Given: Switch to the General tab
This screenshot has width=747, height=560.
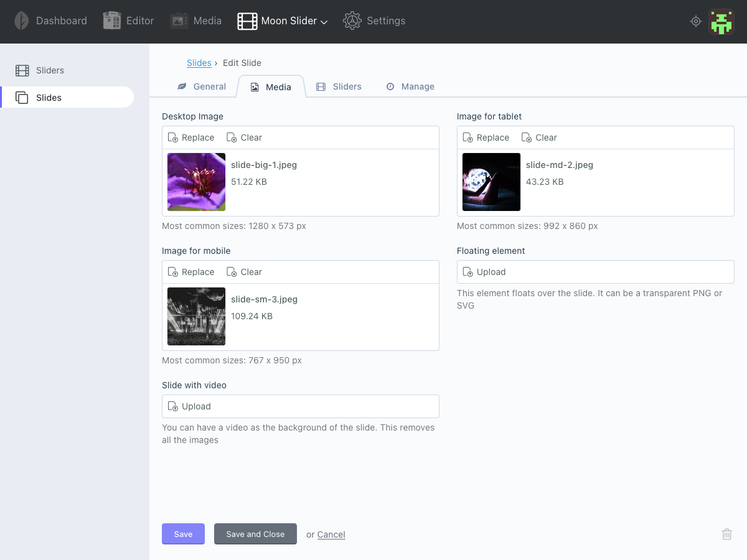Looking at the screenshot, I should pyautogui.click(x=201, y=86).
